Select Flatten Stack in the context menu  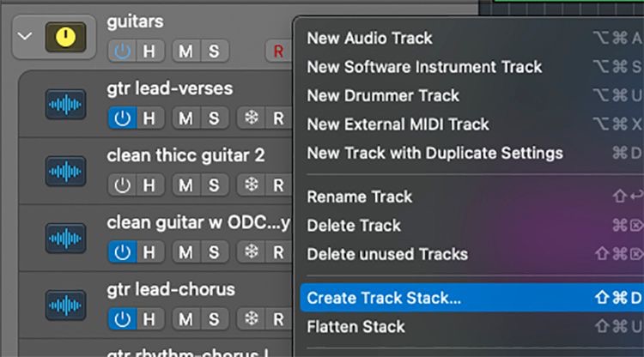pyautogui.click(x=355, y=327)
